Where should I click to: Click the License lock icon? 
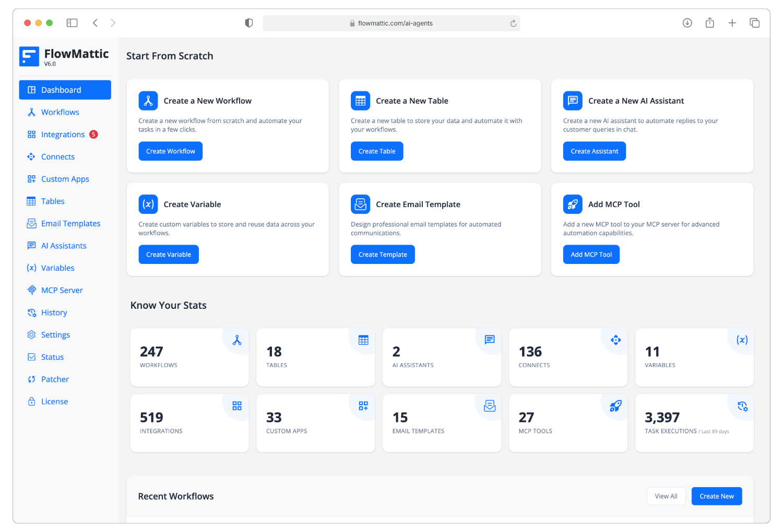click(32, 401)
